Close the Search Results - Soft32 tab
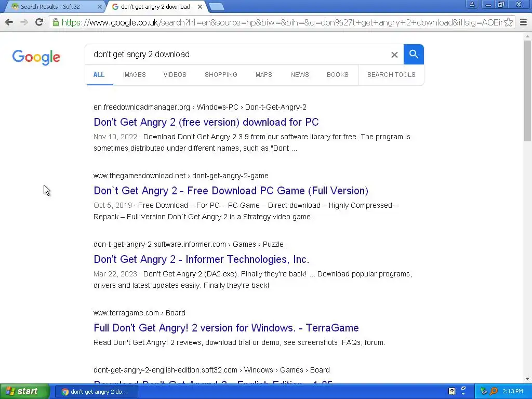This screenshot has width=532, height=399. [99, 7]
